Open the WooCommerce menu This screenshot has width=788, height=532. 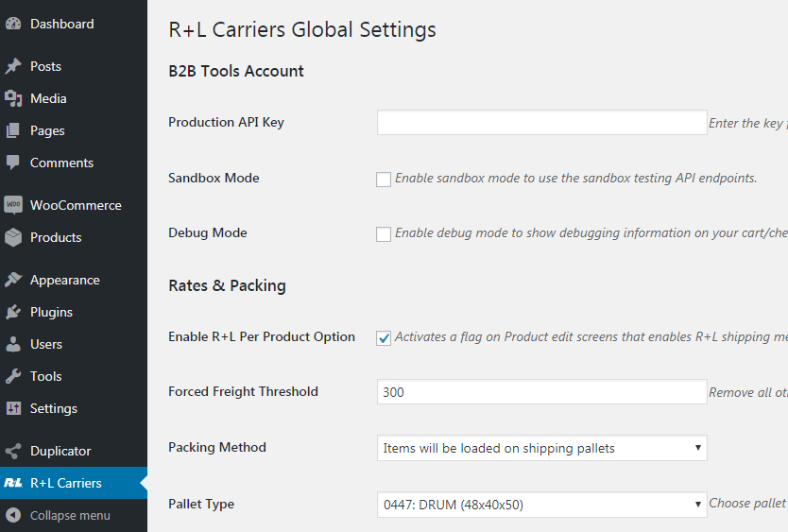(74, 205)
